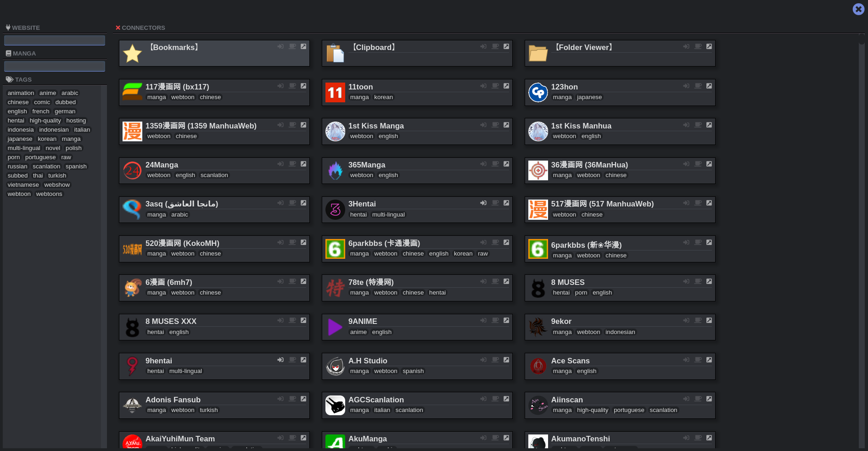The image size is (868, 451).
Task: Select the AkuMangа connector title
Action: 368,439
